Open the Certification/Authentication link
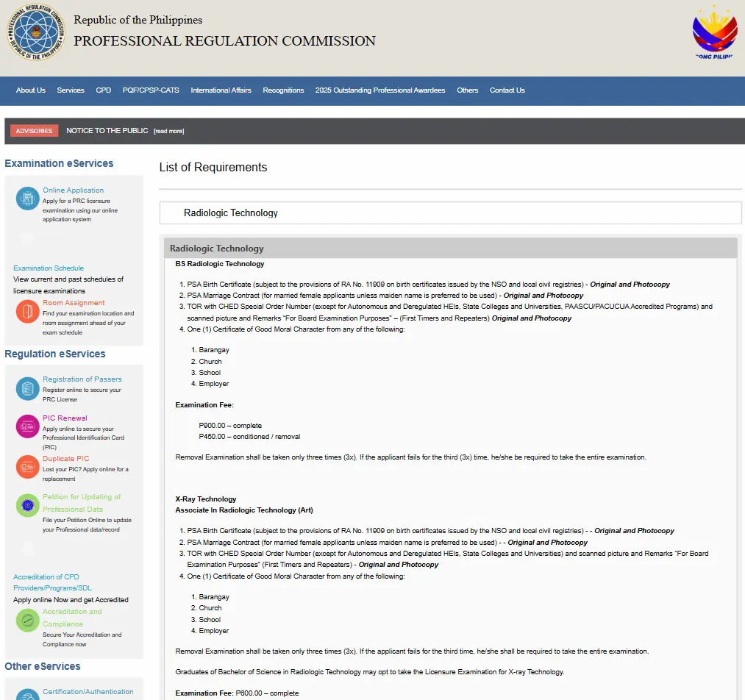This screenshot has width=745, height=700. [88, 691]
